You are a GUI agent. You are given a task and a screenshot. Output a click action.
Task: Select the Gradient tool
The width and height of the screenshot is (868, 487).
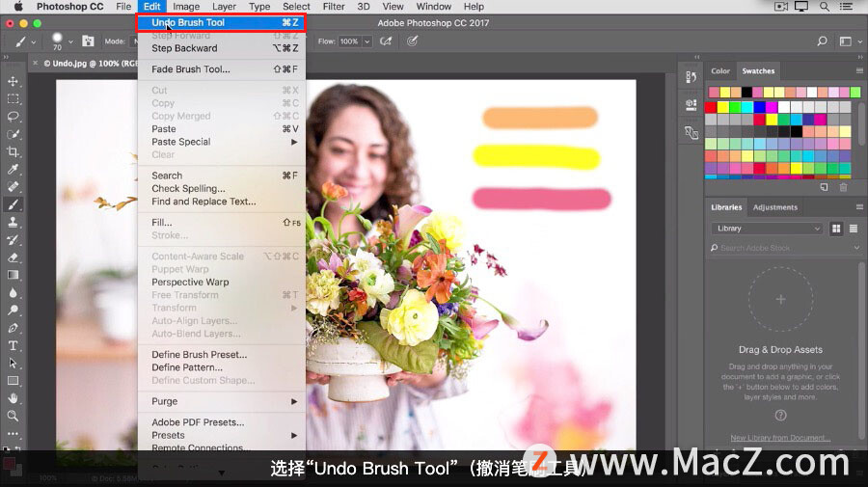click(13, 275)
